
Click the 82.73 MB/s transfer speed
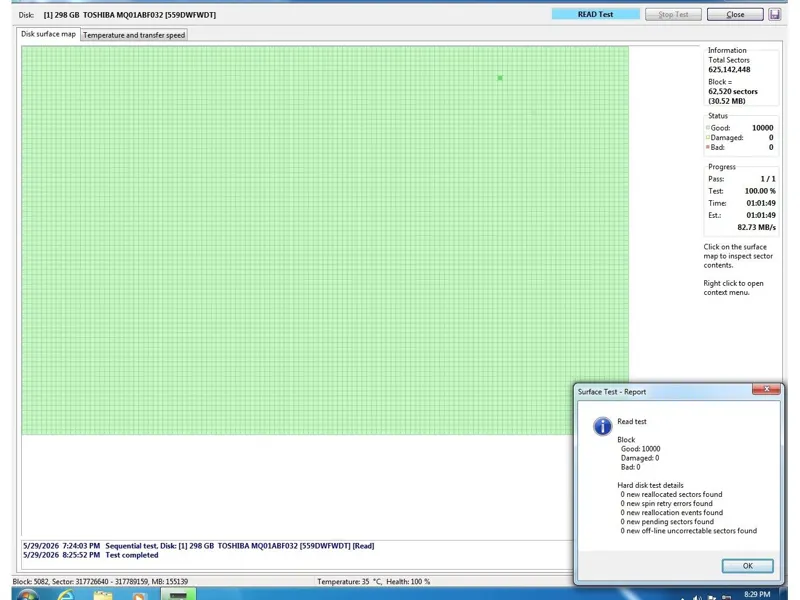[757, 227]
